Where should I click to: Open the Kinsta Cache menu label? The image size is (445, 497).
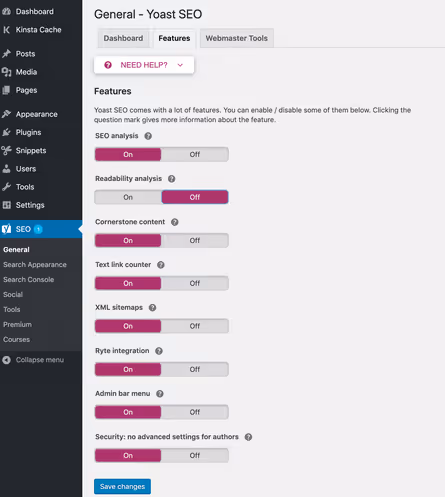point(39,30)
